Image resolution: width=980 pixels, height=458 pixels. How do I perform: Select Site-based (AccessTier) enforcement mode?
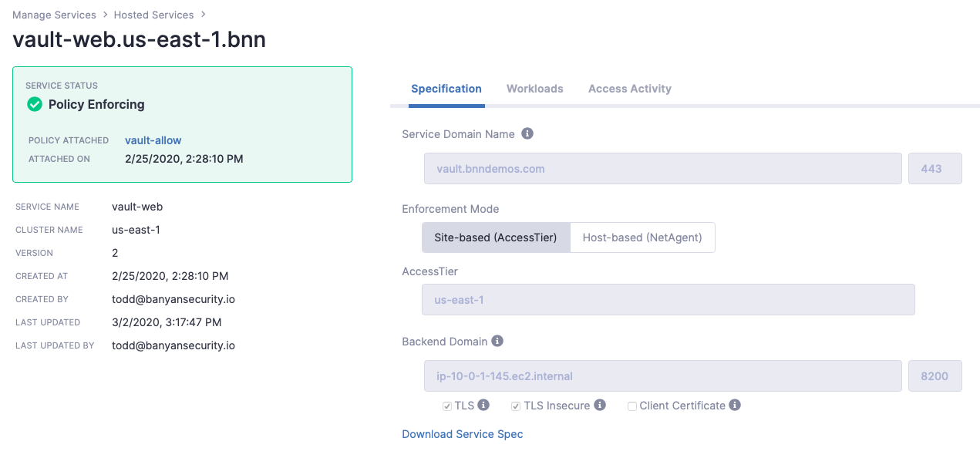tap(496, 237)
